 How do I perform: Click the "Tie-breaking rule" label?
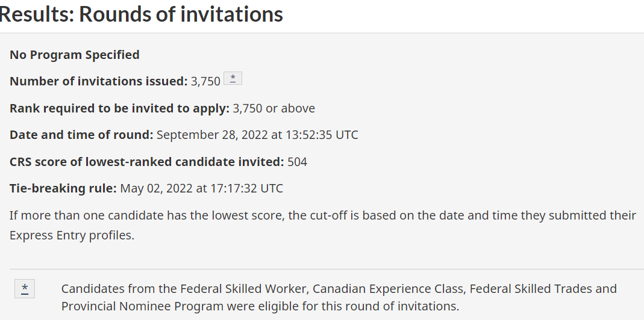click(63, 188)
